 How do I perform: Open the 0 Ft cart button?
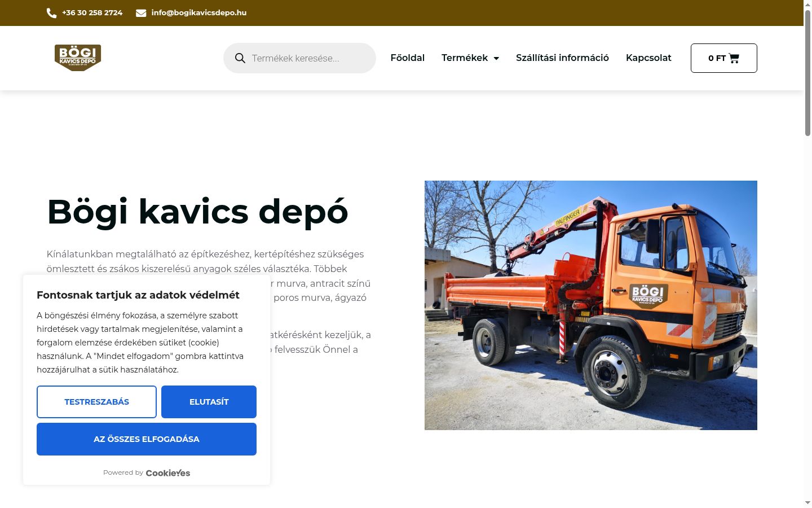click(x=724, y=58)
